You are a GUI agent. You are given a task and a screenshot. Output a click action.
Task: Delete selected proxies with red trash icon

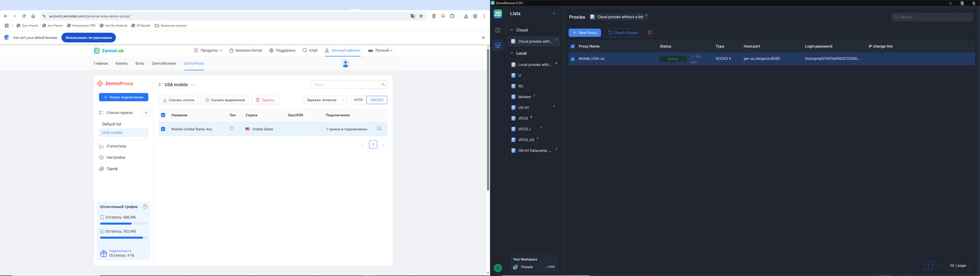pyautogui.click(x=650, y=33)
